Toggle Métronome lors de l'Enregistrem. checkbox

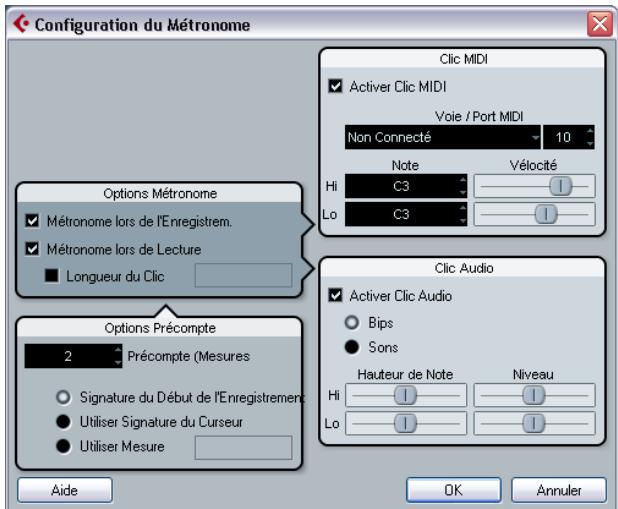32,221
